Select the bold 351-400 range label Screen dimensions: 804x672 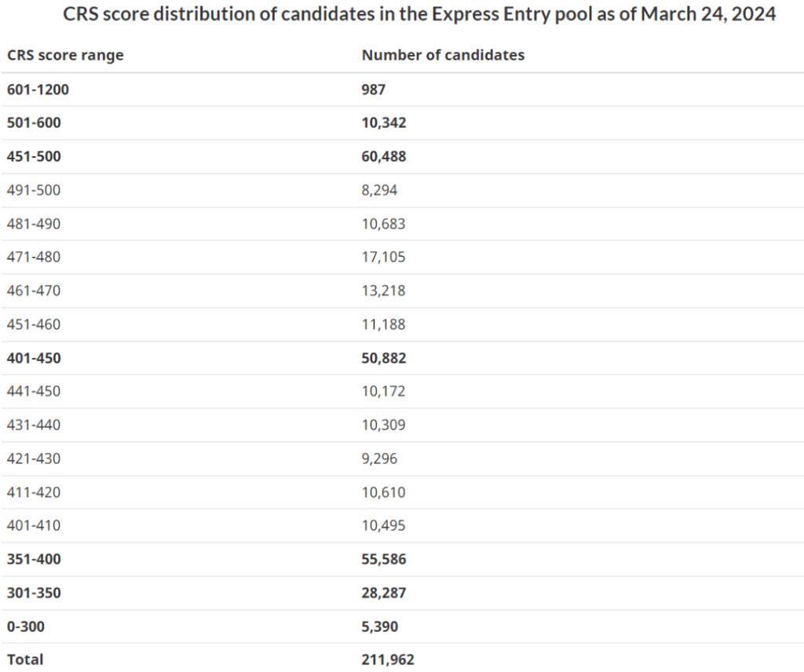pos(34,560)
